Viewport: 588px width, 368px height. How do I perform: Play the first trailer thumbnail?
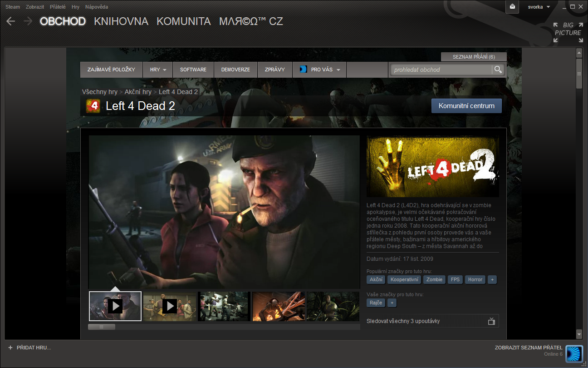point(115,306)
